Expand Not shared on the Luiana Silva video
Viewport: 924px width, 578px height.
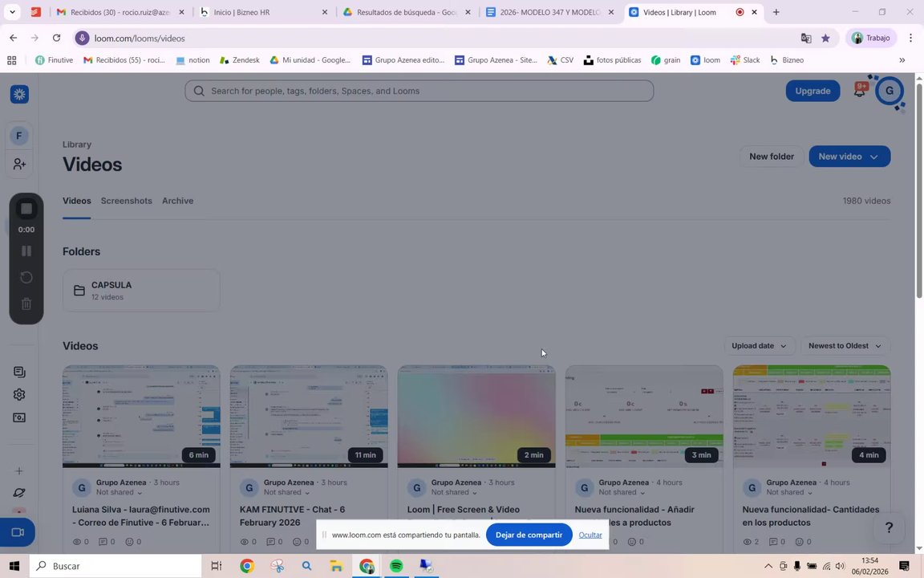[x=119, y=492]
